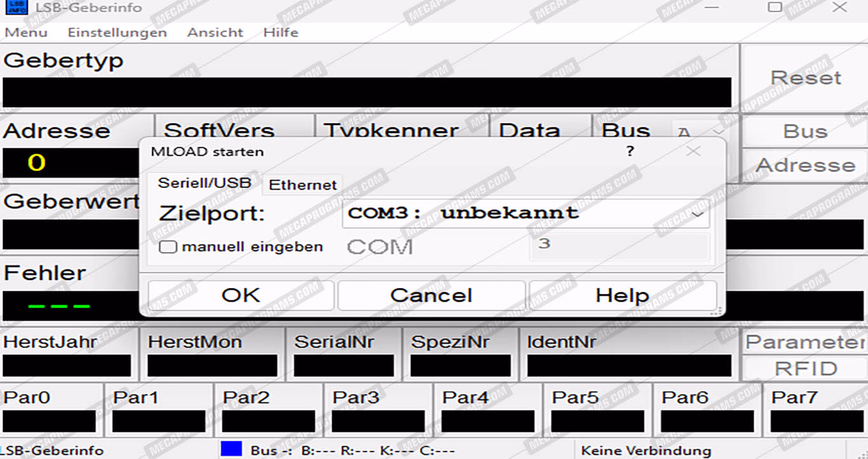Close the MLOAD starten dialog
Viewport: 868px width, 459px height.
693,151
